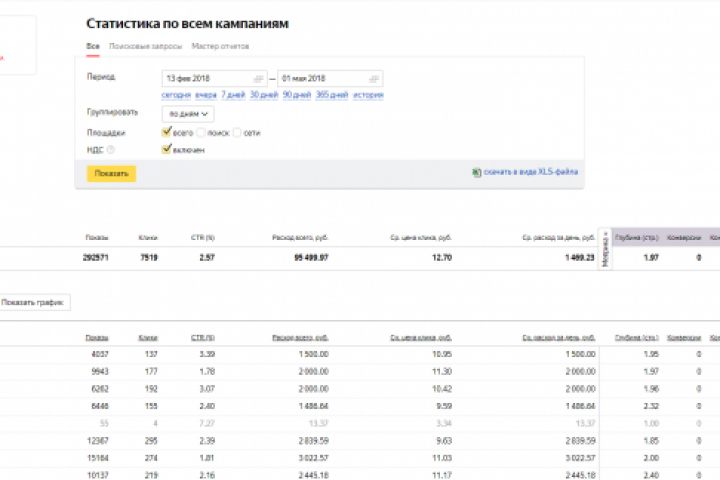Open the "по дням" grouping dropdown
Screen dimensions: 720x480
point(188,114)
